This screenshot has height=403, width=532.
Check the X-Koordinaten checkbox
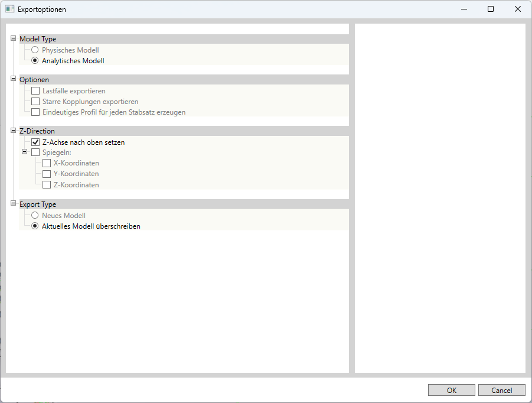click(47, 163)
